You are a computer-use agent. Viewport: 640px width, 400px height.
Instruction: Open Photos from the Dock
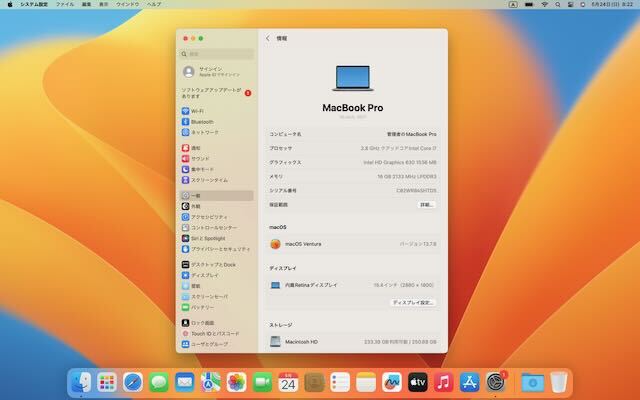click(237, 382)
